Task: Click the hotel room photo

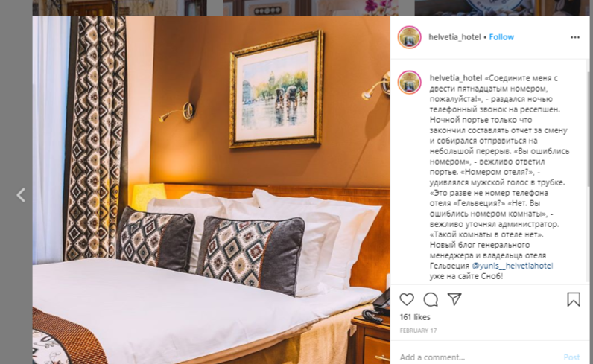Action: coord(211,190)
